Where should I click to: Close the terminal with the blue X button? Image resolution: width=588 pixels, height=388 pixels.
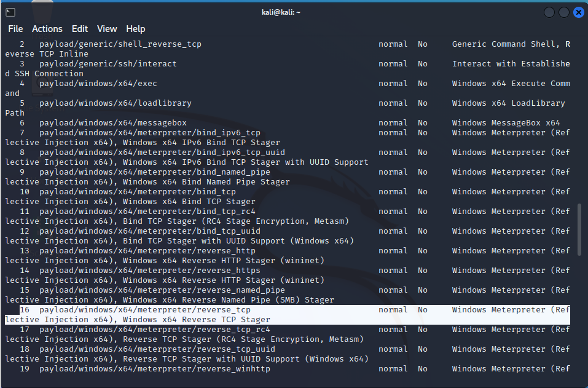tap(579, 12)
